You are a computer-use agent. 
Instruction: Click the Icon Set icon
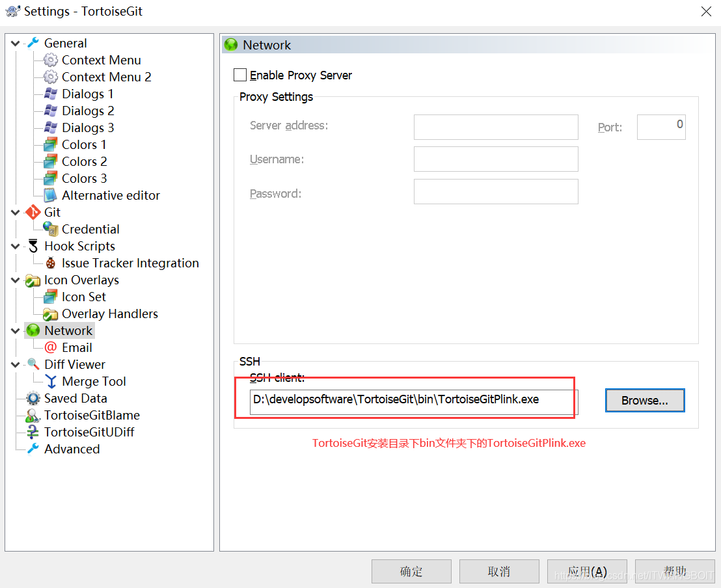coord(51,297)
